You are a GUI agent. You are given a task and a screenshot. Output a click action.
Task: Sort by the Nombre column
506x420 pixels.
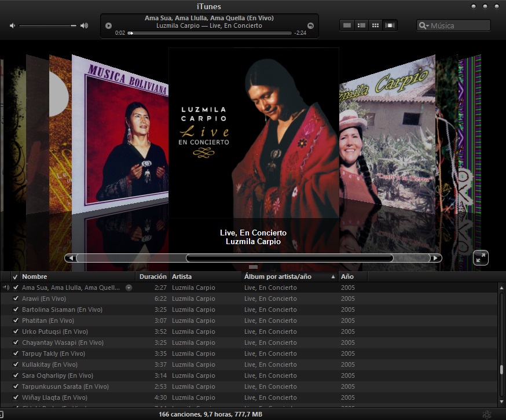tap(78, 277)
